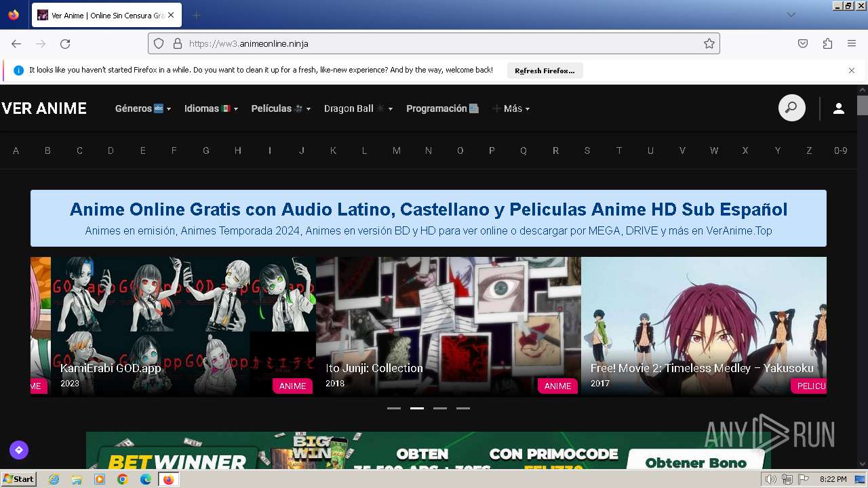
Task: Open the site search magnifier icon
Action: (791, 108)
